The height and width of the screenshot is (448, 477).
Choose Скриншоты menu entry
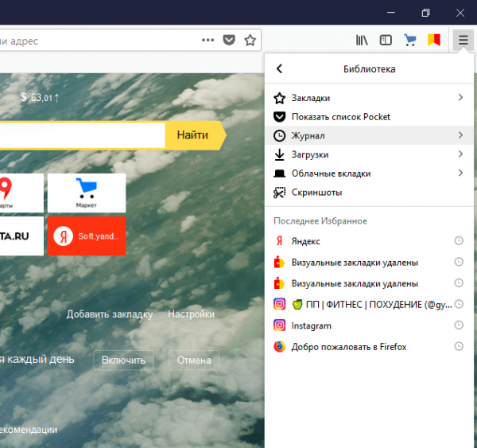369,193
